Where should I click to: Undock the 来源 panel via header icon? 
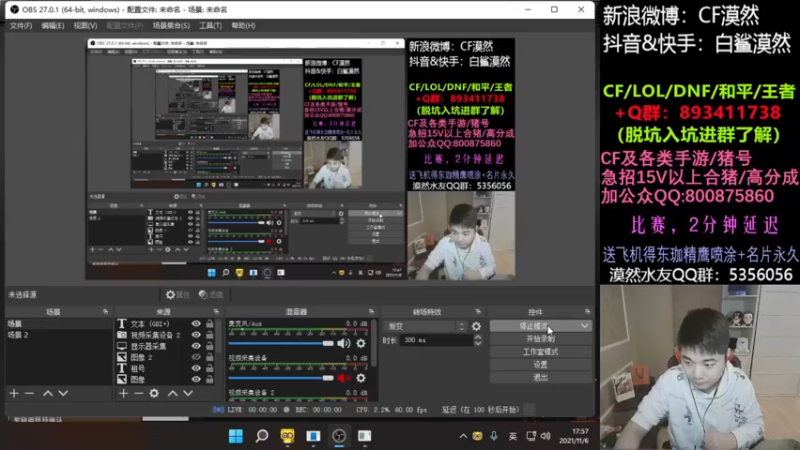[x=216, y=311]
